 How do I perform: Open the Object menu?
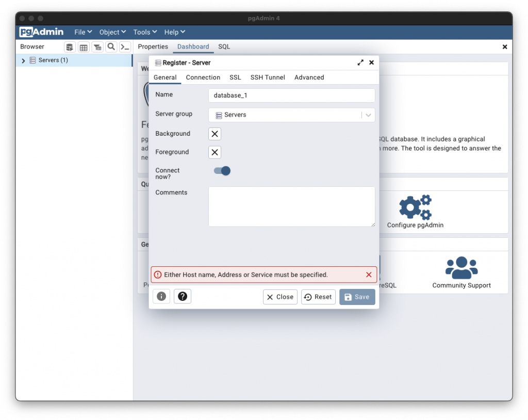click(x=112, y=32)
